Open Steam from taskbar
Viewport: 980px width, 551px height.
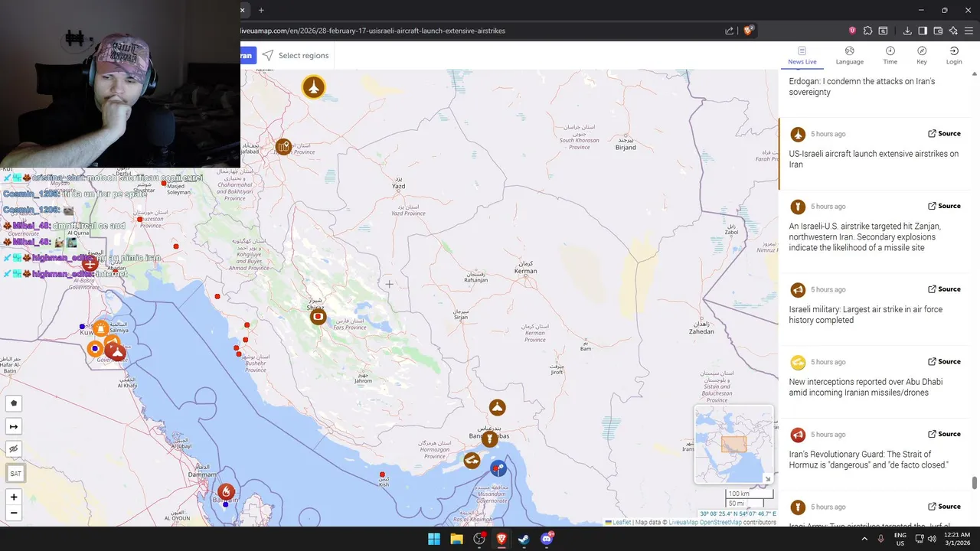524,539
